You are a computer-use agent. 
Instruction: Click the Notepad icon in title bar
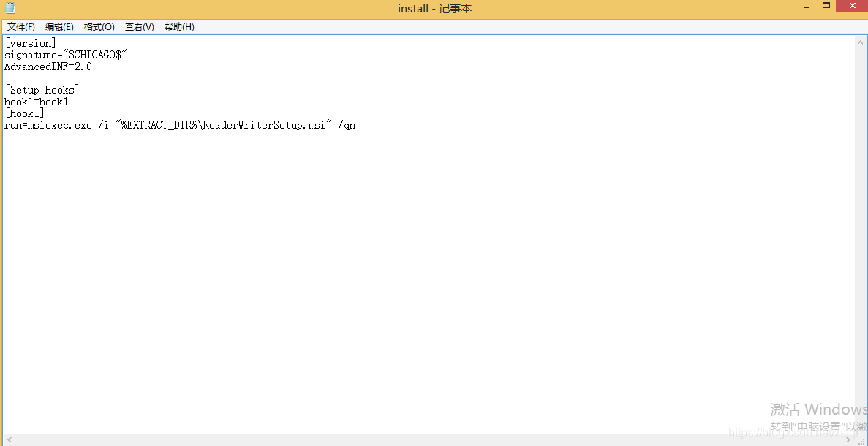(x=10, y=8)
